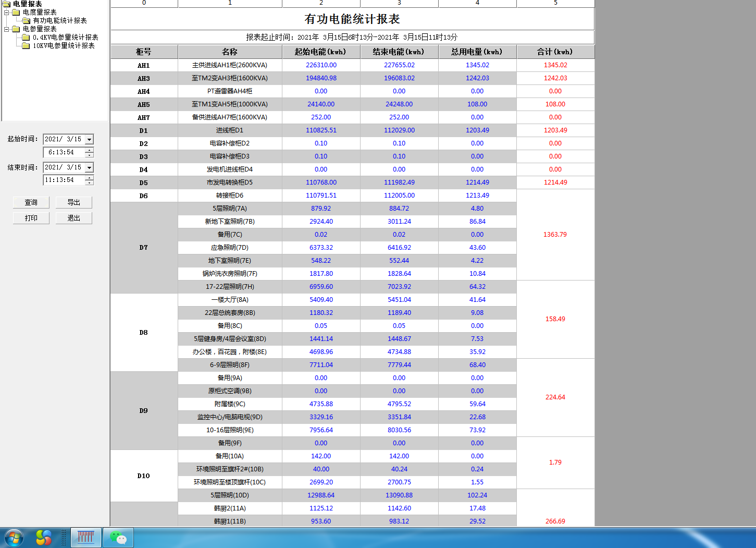756x548 pixels.
Task: Click the 退出 button
Action: (x=74, y=218)
